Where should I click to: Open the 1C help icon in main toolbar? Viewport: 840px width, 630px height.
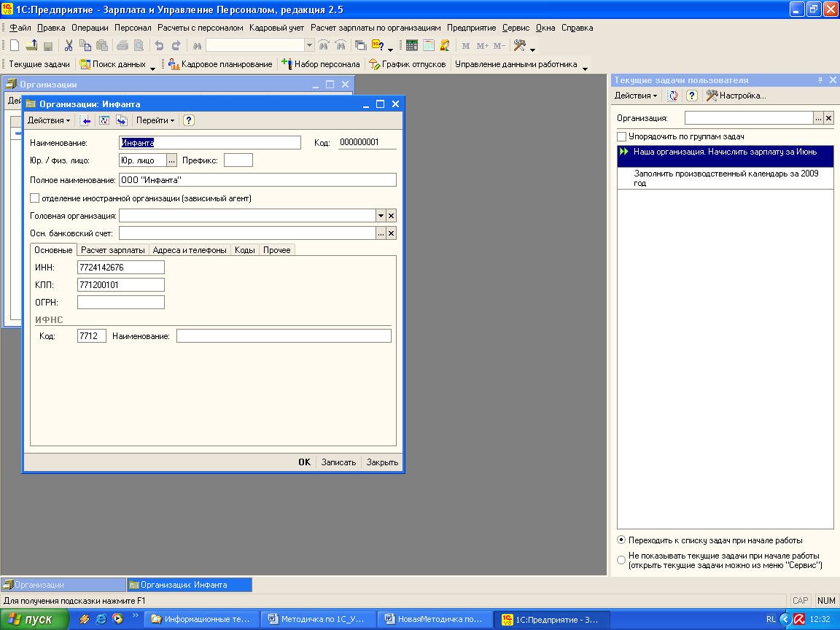pyautogui.click(x=378, y=45)
